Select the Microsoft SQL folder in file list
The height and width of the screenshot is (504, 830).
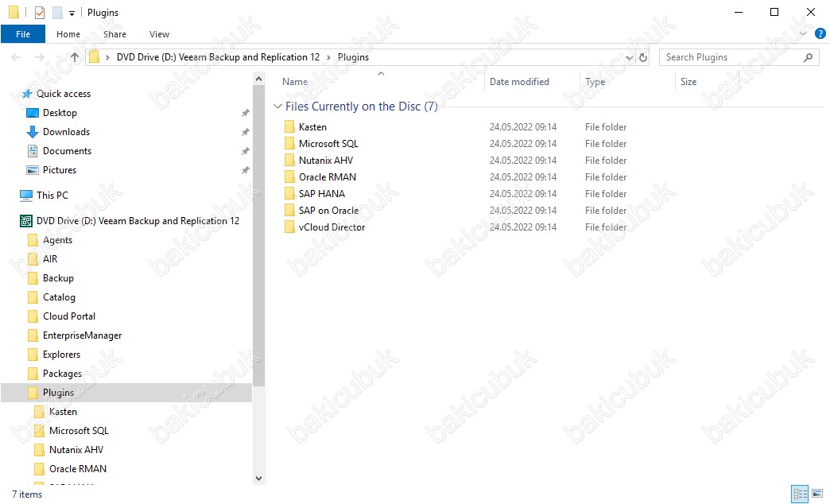coord(328,143)
